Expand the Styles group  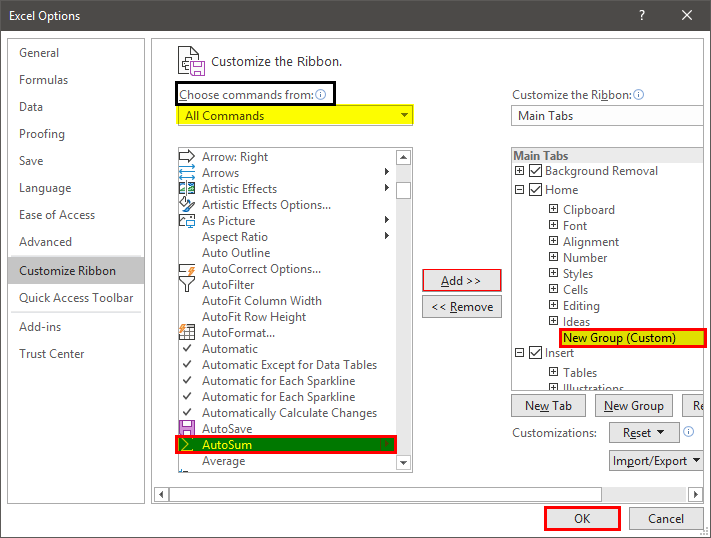[x=553, y=273]
